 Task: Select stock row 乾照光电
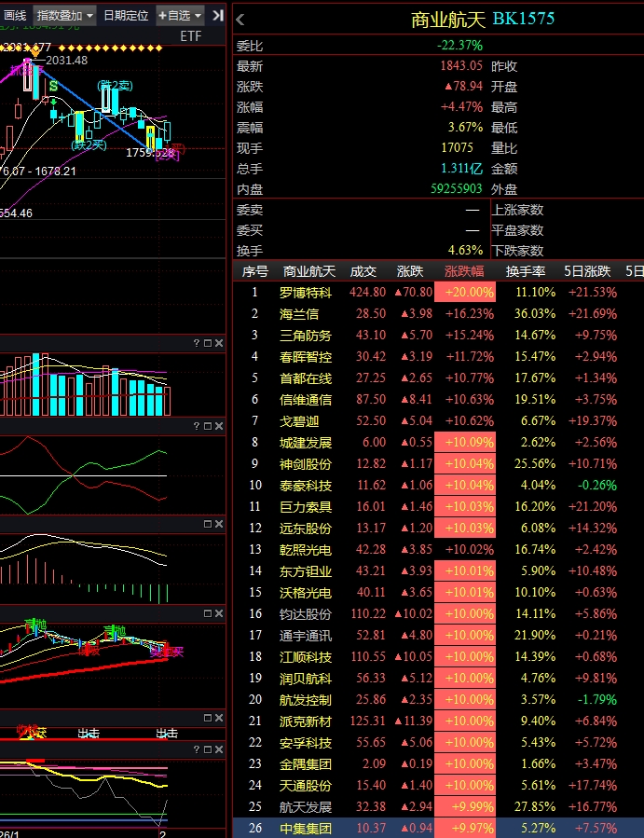[x=438, y=549]
